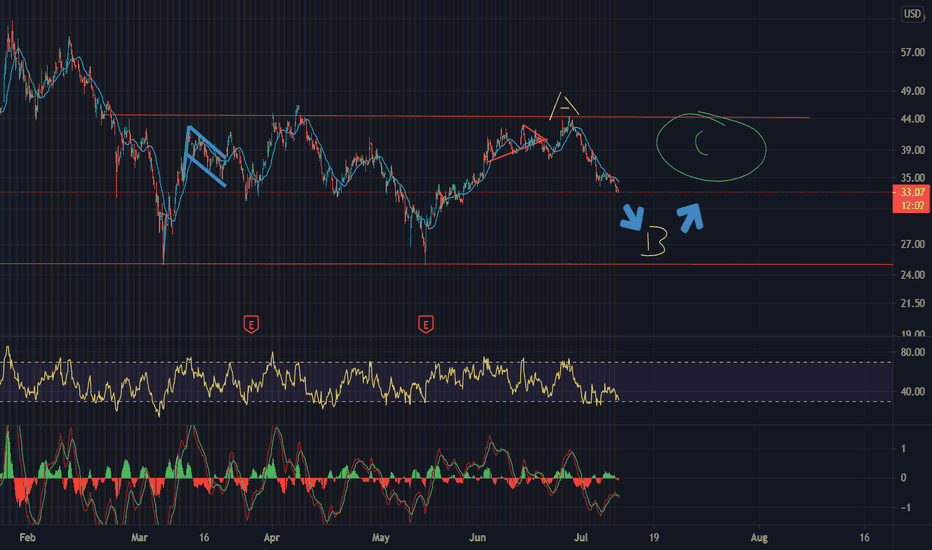Image resolution: width=932 pixels, height=550 pixels.
Task: Click the current price label 33.07
Action: click(912, 192)
